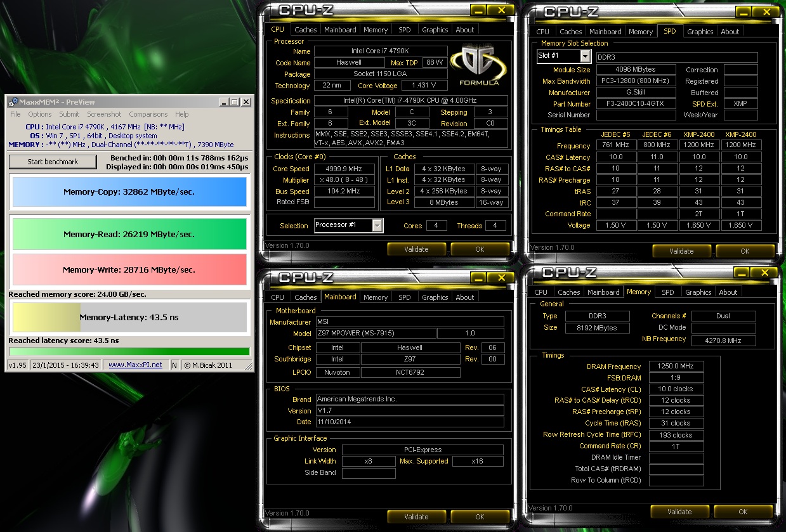Image resolution: width=786 pixels, height=532 pixels.
Task: Select SPD tab in the Memory window
Action: tap(668, 292)
